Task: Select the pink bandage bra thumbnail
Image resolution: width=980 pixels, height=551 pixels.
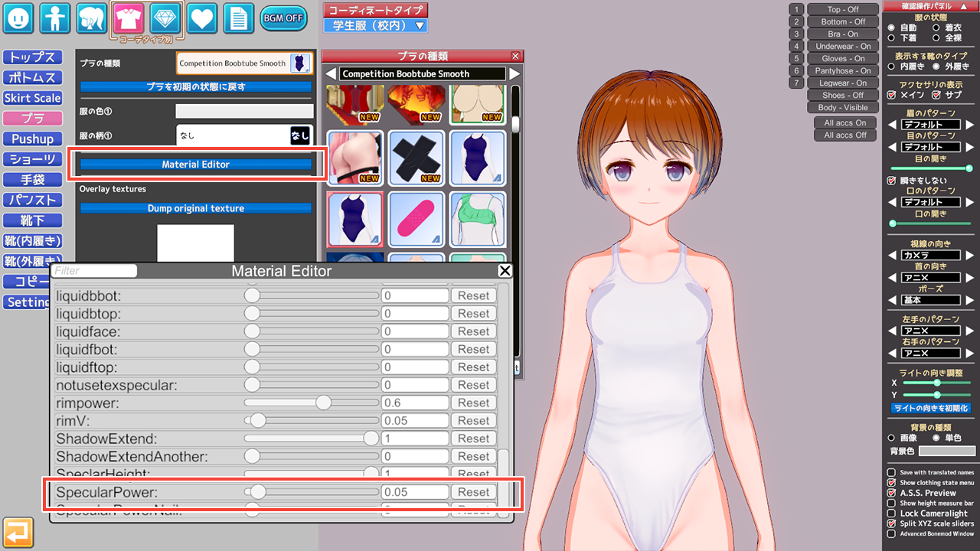Action: pos(416,219)
